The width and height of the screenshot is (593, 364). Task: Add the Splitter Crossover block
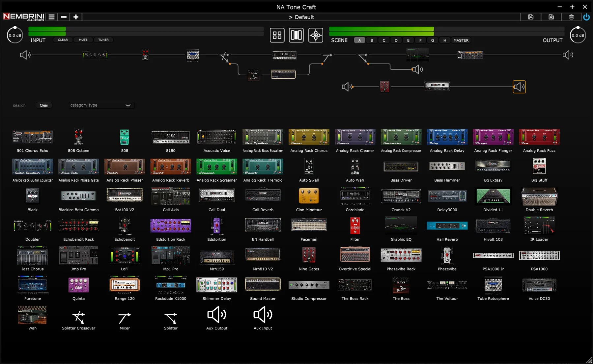click(78, 317)
